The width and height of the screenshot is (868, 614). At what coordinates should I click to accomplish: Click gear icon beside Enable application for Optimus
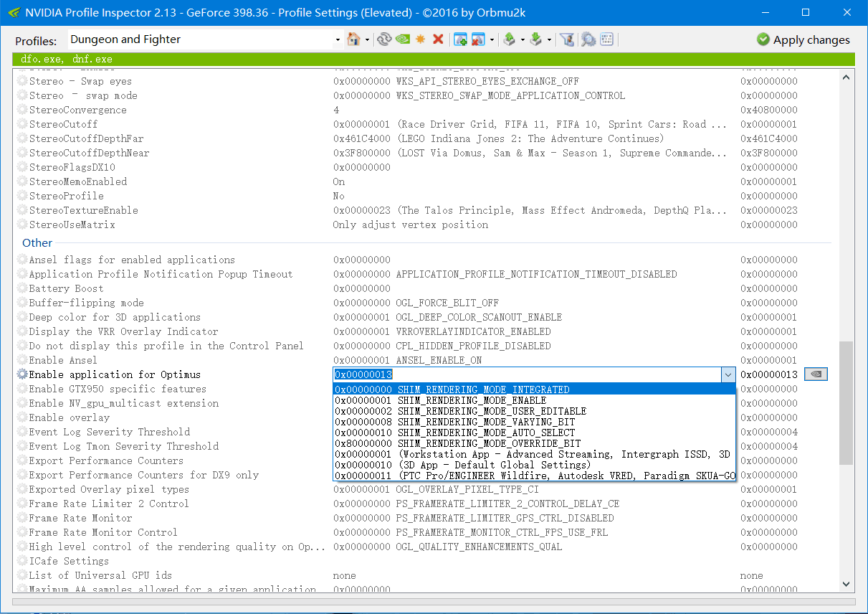(x=22, y=374)
